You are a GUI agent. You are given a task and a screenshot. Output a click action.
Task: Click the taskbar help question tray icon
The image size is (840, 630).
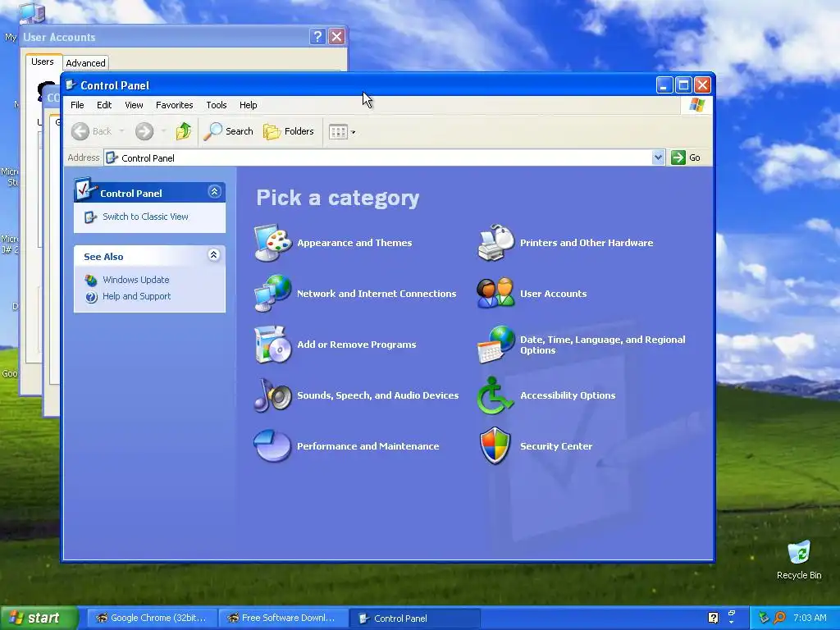713,618
